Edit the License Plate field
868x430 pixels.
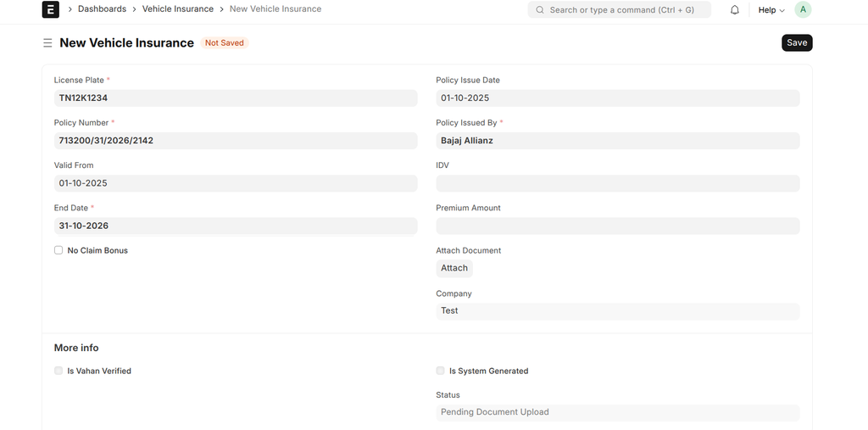(235, 98)
